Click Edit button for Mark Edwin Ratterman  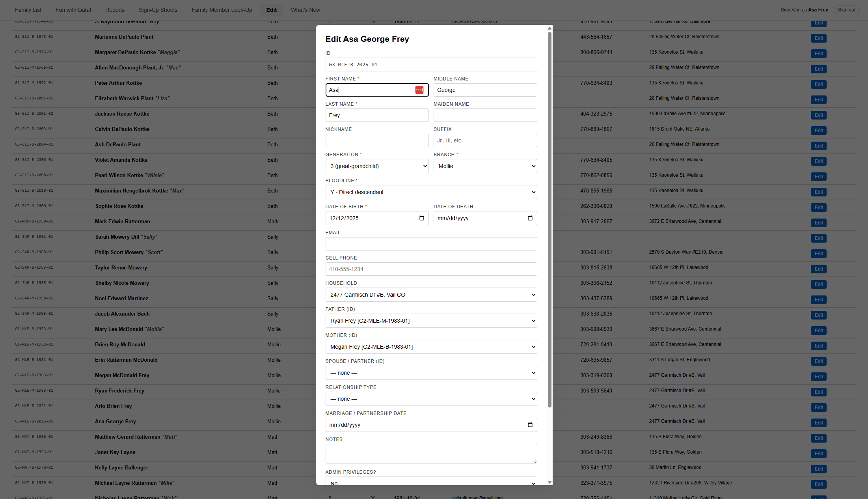(x=819, y=223)
